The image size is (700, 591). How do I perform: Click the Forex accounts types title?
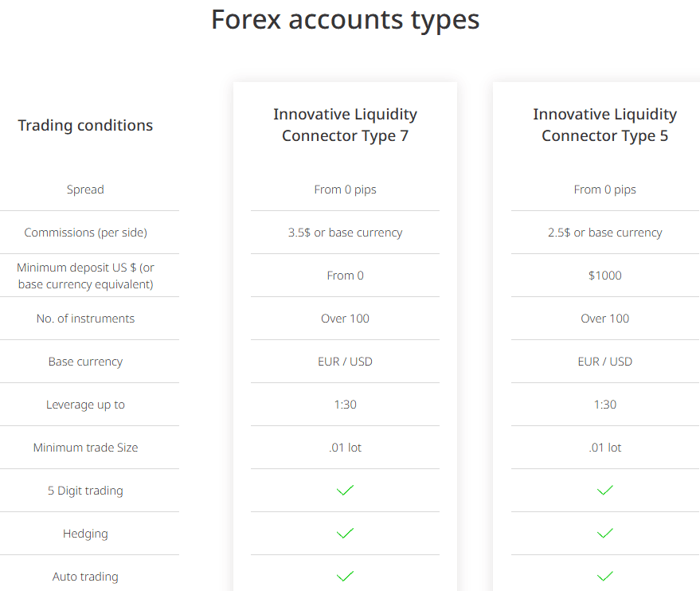tap(345, 20)
